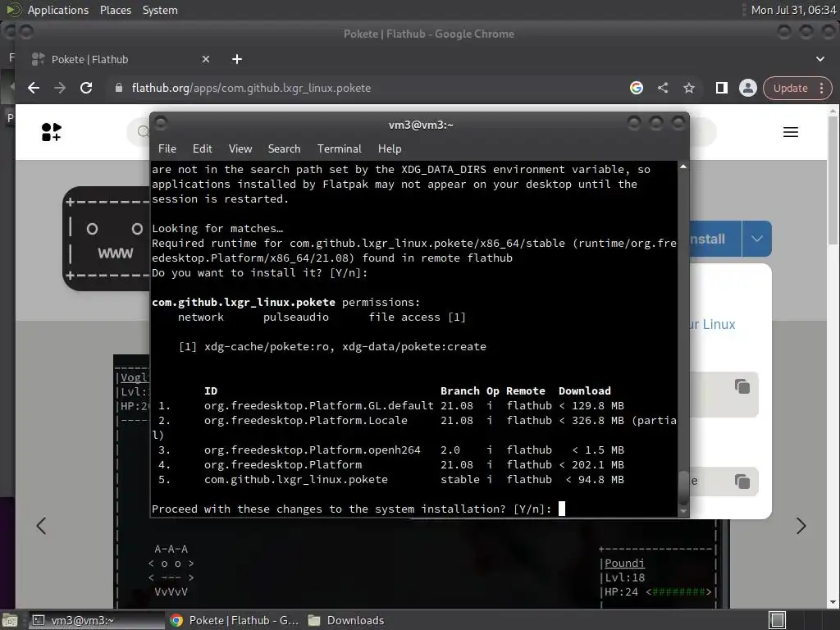Open Chrome three-dot menu
This screenshot has height=630, width=840.
click(822, 89)
